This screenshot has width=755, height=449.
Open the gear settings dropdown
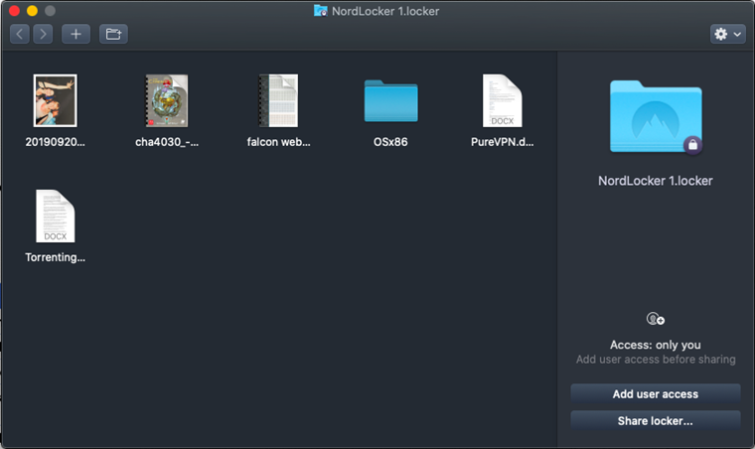(x=728, y=34)
